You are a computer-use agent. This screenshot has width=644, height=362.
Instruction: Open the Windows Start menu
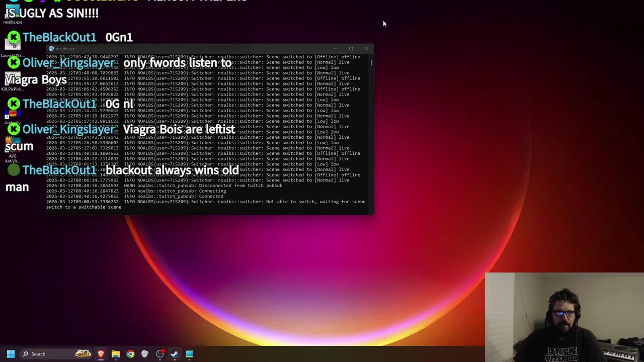pyautogui.click(x=11, y=354)
